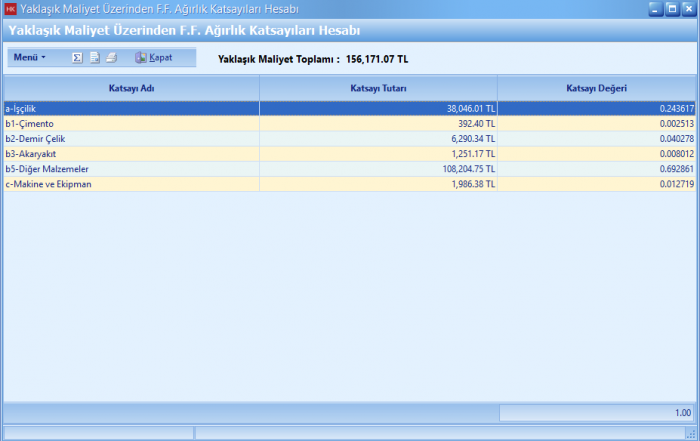Click the sigma sum calculation icon

77,58
